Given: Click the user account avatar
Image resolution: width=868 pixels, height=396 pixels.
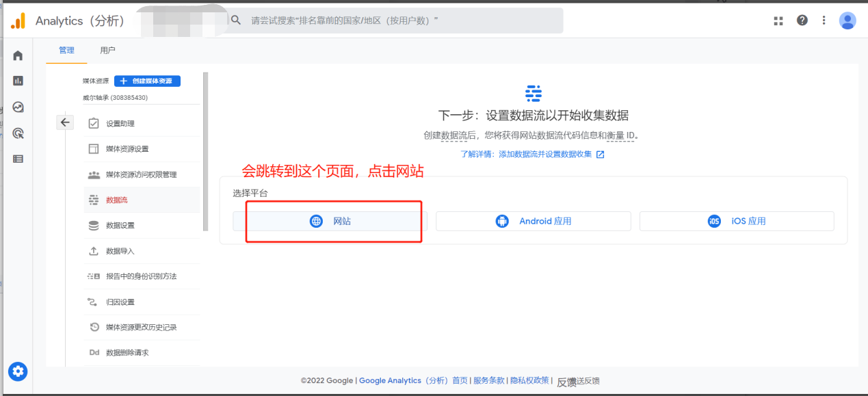Looking at the screenshot, I should (x=847, y=21).
